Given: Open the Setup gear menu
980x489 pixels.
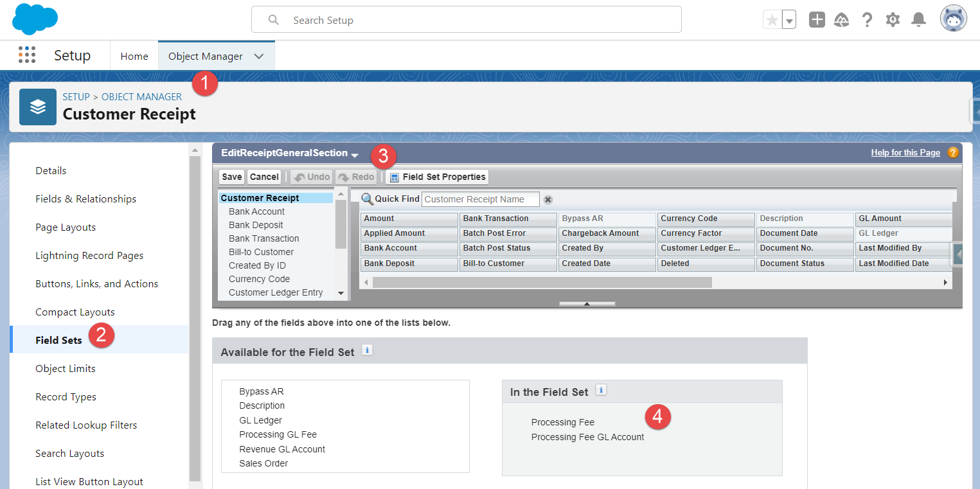Looking at the screenshot, I should pyautogui.click(x=893, y=20).
